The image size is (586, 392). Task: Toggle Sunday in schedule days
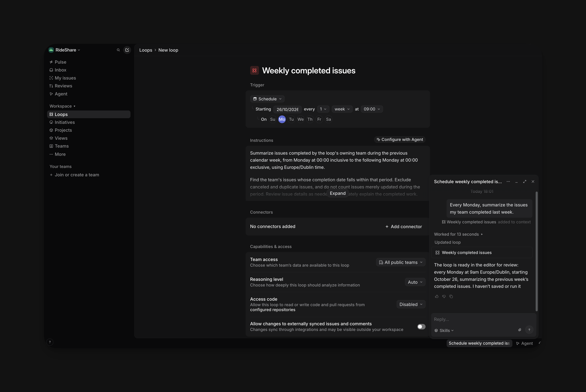click(x=273, y=119)
